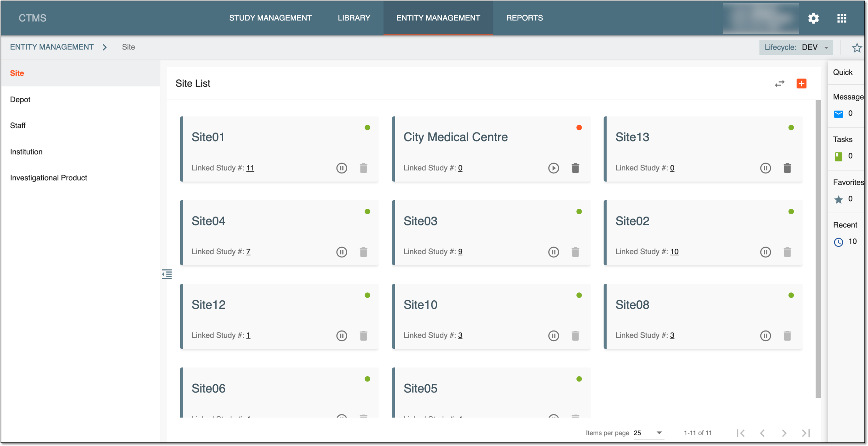Pause Site13 using its pause icon

pos(765,168)
